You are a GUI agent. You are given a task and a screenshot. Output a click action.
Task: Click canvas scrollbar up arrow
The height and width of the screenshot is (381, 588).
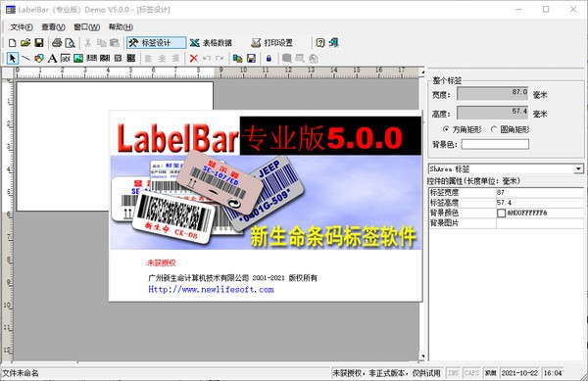point(422,71)
